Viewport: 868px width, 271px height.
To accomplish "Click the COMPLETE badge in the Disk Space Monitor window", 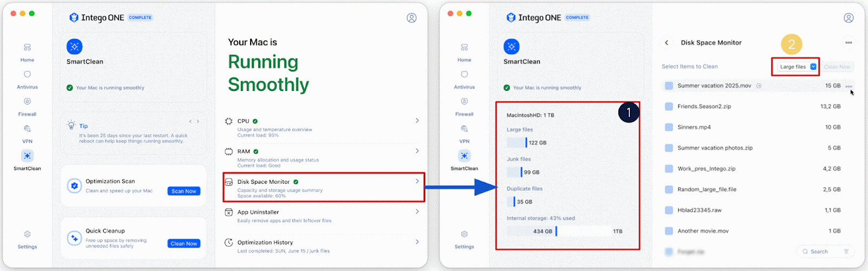I will tap(577, 17).
